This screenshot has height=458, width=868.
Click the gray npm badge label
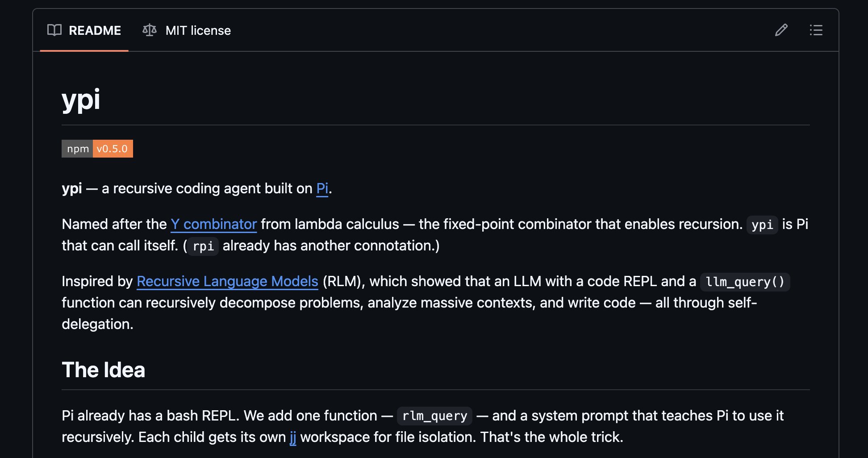tap(77, 149)
